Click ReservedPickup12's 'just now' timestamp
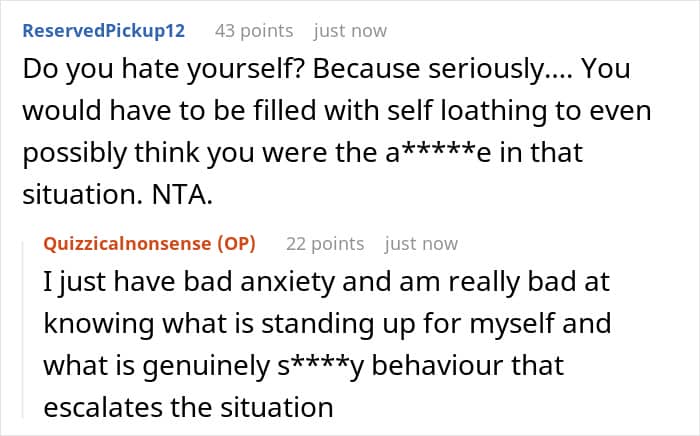 click(x=350, y=31)
